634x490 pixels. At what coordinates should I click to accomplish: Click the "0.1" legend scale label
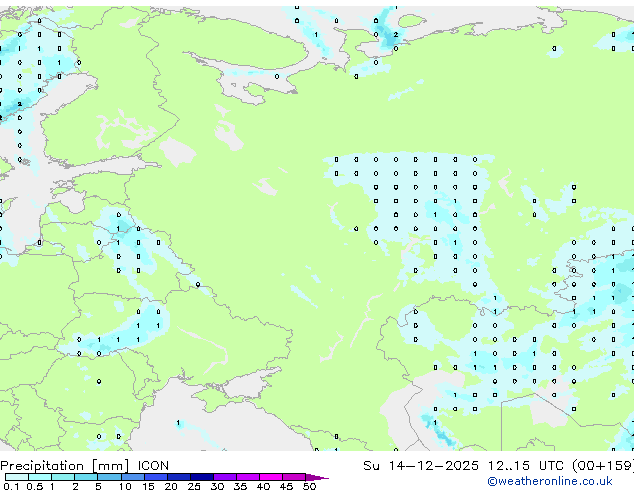(11, 486)
